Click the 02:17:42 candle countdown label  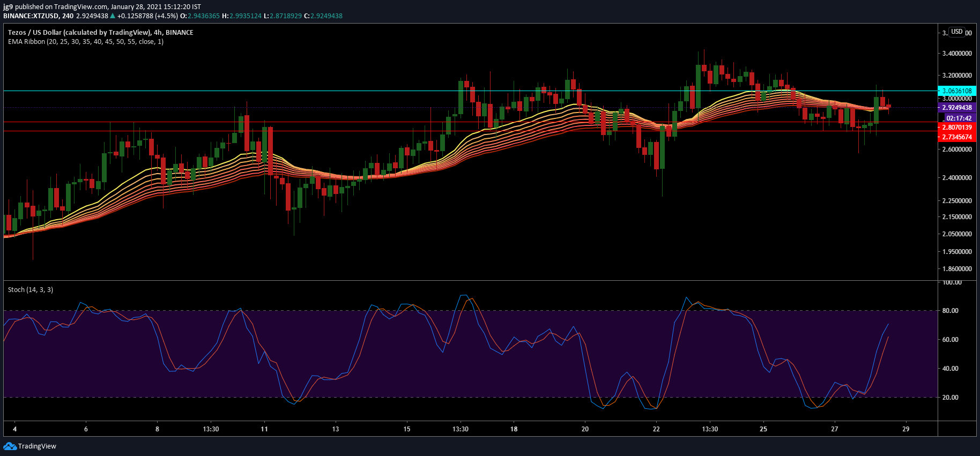click(959, 118)
